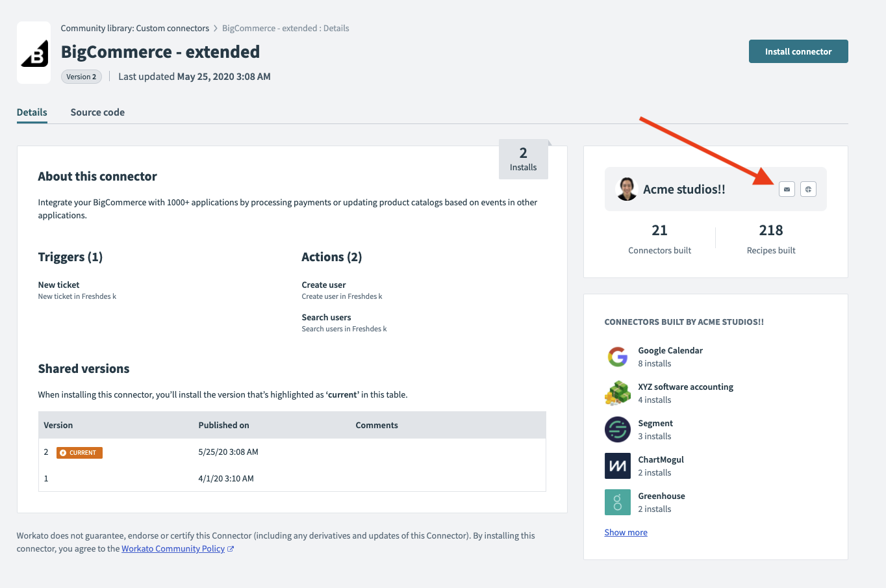Open the ChartMogul connector icon
Screen dimensions: 886x588
pos(617,466)
